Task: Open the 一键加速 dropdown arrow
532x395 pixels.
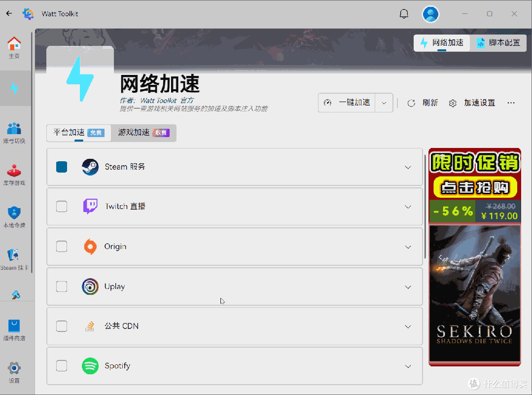Action: tap(384, 103)
